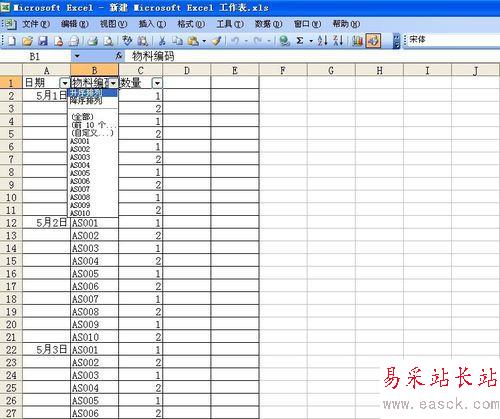The image size is (500, 419).
Task: Open the Chart Wizard icon
Action: pos(358,41)
